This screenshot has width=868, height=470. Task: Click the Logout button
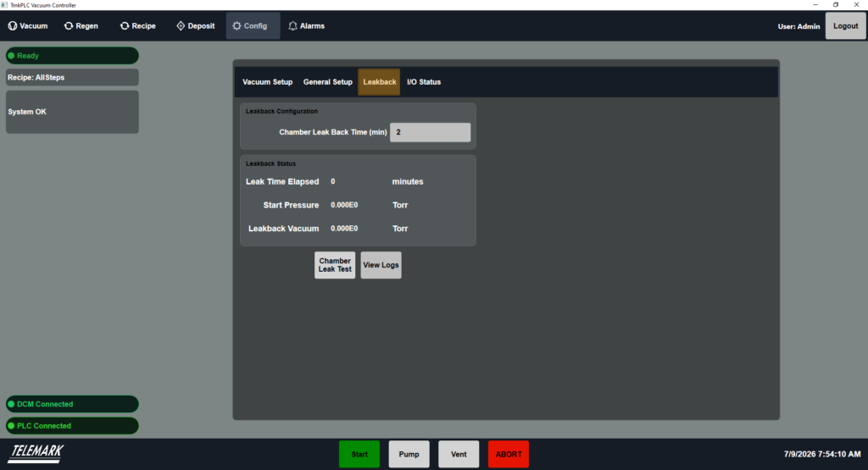tap(845, 26)
